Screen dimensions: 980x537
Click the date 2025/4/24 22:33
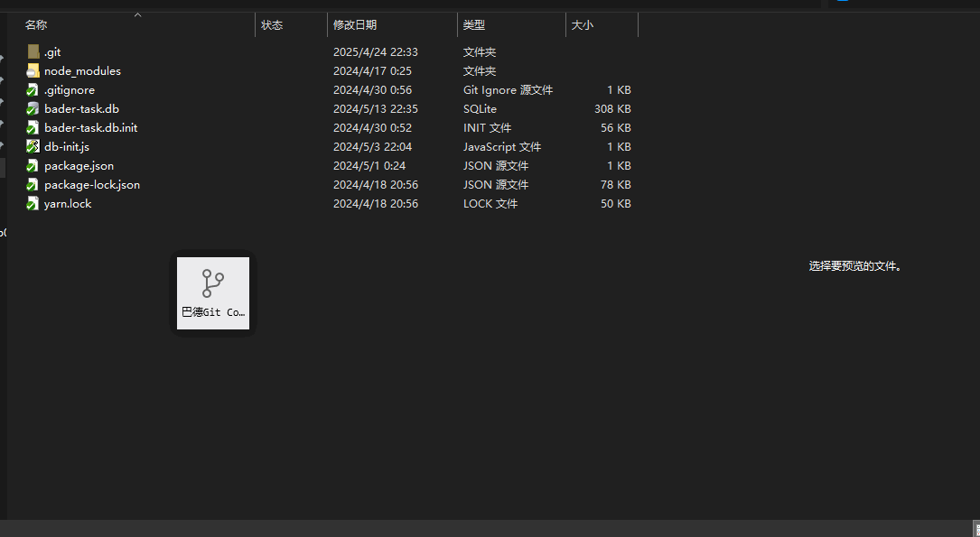pos(376,51)
